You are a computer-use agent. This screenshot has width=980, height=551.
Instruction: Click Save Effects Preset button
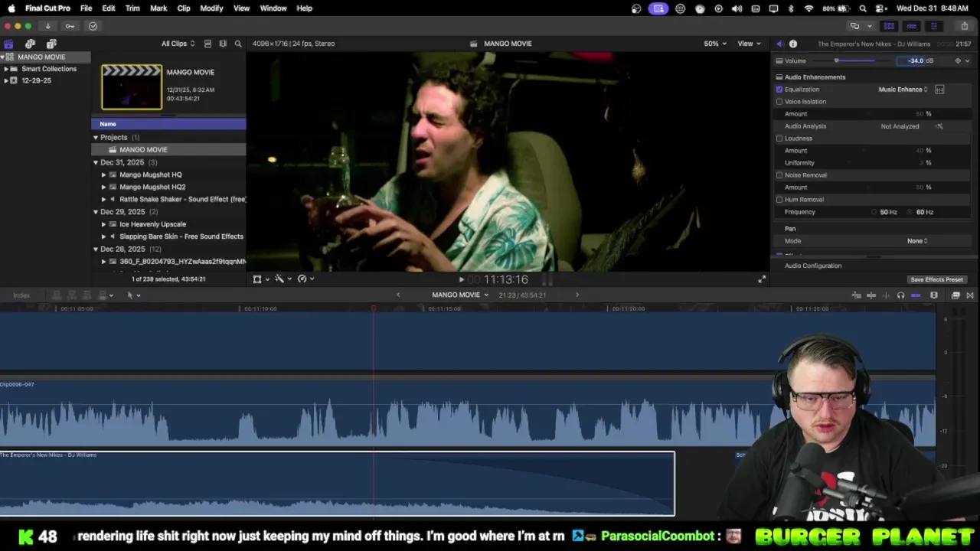coord(936,280)
